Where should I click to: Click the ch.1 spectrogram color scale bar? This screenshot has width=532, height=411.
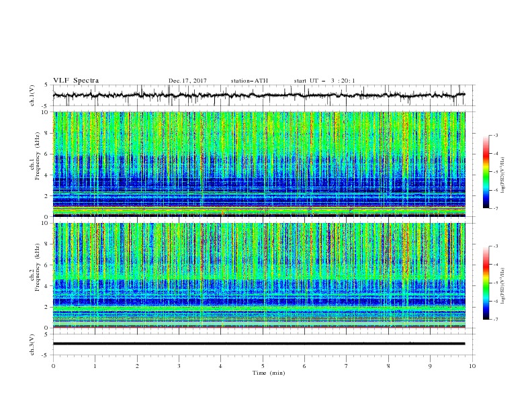486,172
